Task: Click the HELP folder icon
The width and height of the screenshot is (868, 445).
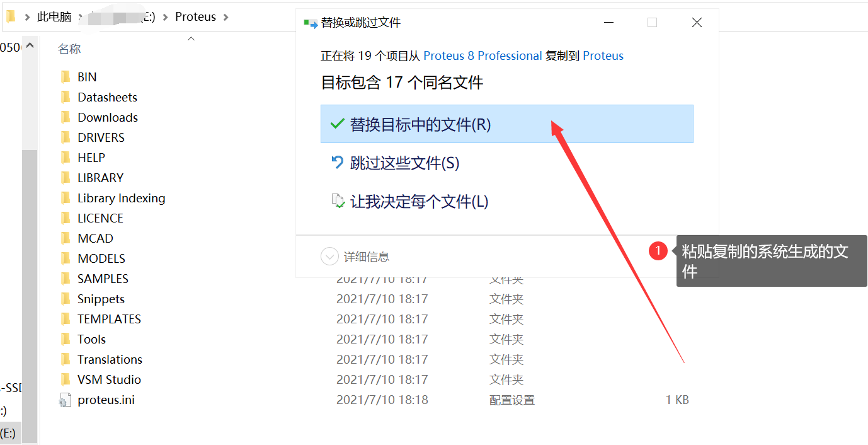Action: (66, 158)
